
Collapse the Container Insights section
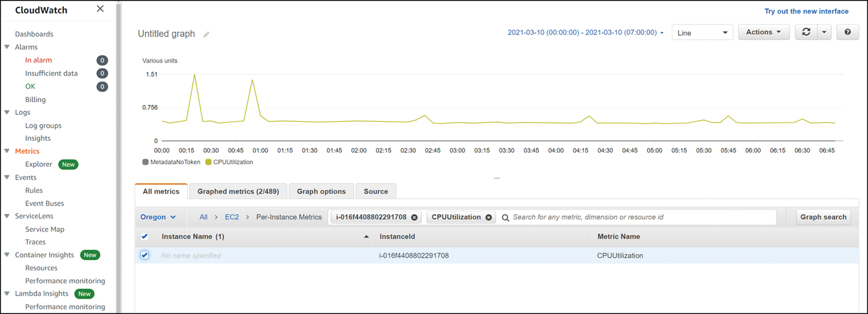click(7, 255)
